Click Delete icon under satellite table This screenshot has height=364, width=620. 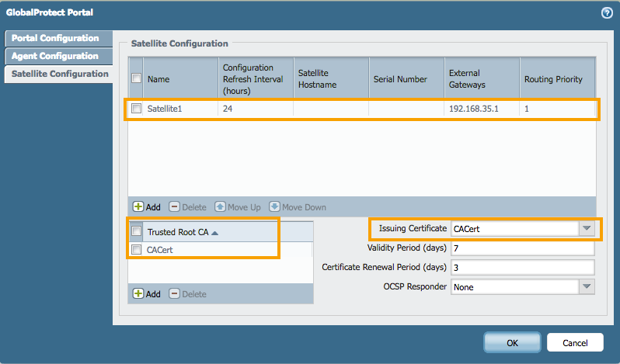175,207
